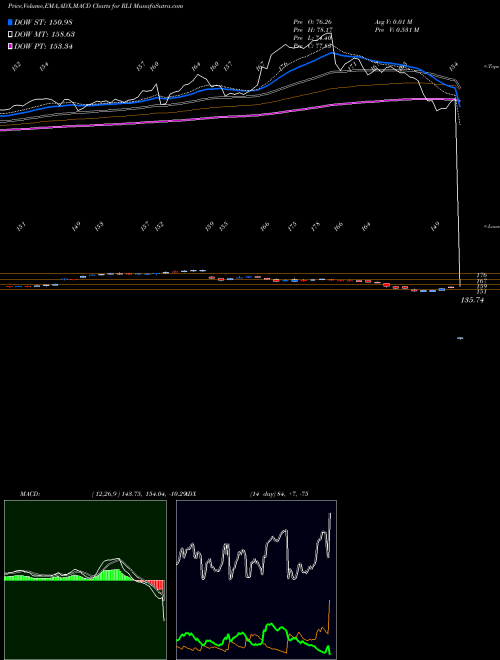Click the final blue candle below 135.74
The image size is (500, 660).
click(x=460, y=338)
